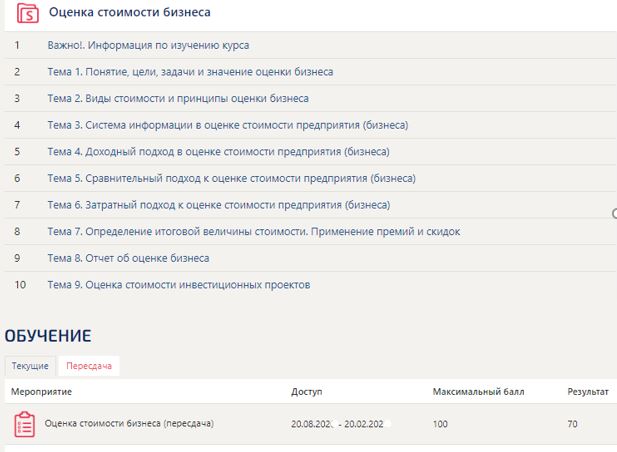Image resolution: width=617 pixels, height=452 pixels.
Task: Click the 'Оценка стоимости бизнеса' course title
Action: [x=129, y=13]
